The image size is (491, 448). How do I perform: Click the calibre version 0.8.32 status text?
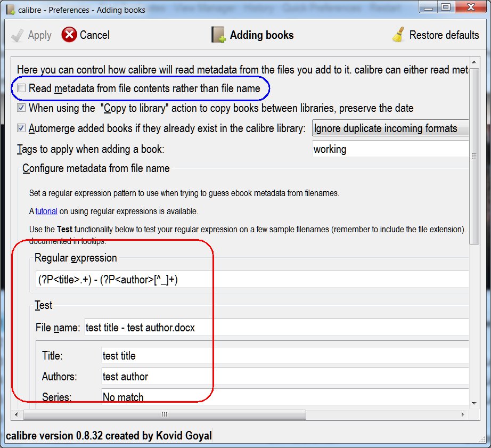(109, 435)
